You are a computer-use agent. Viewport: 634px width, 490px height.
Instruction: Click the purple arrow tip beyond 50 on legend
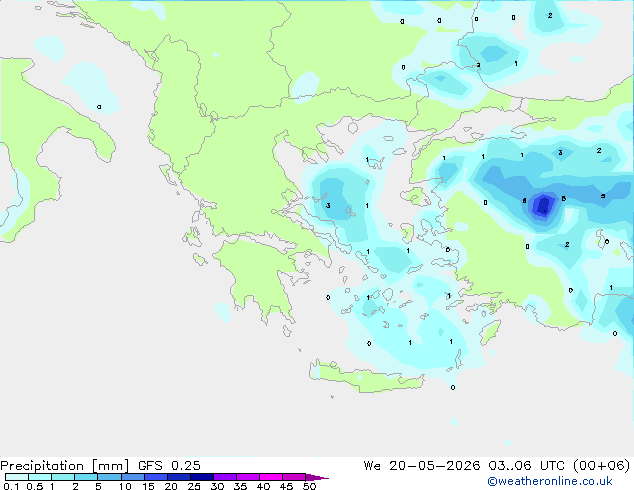pyautogui.click(x=317, y=477)
